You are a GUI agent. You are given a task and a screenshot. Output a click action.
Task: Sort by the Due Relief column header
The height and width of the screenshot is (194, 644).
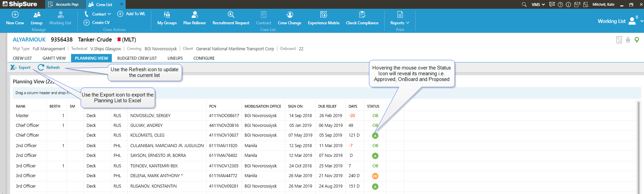pyautogui.click(x=327, y=106)
